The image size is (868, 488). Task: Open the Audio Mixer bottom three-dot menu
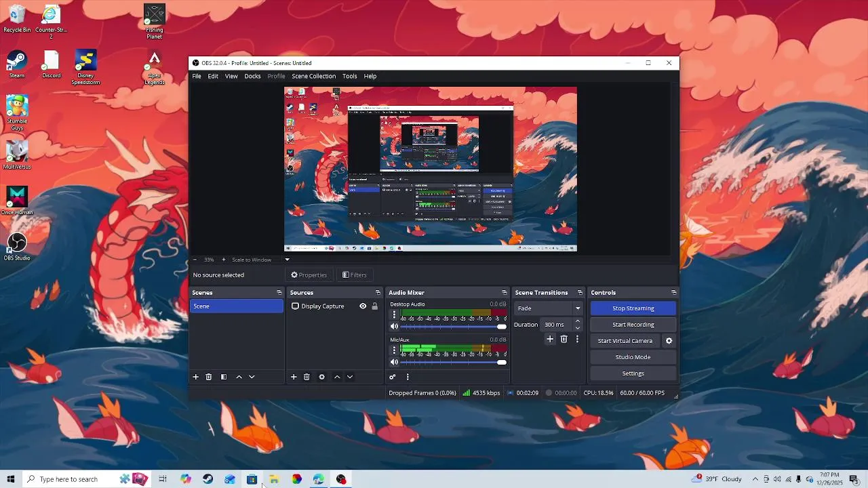[x=408, y=377]
